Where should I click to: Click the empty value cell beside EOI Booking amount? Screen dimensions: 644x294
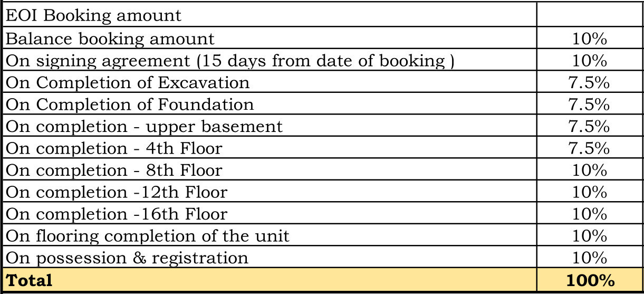tap(590, 15)
